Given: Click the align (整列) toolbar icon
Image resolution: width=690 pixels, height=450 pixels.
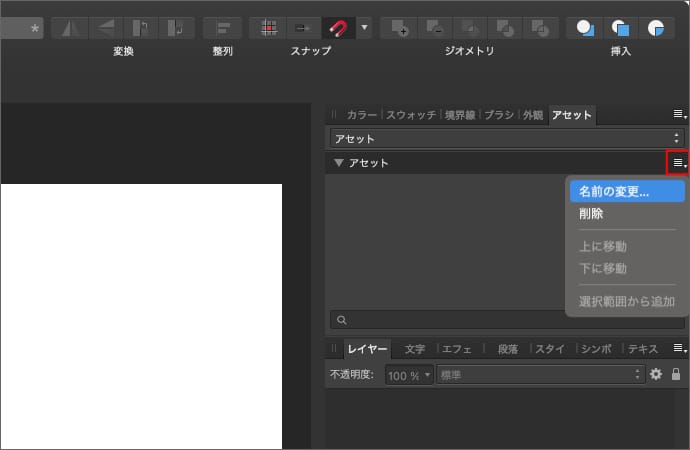Looking at the screenshot, I should coord(223,28).
